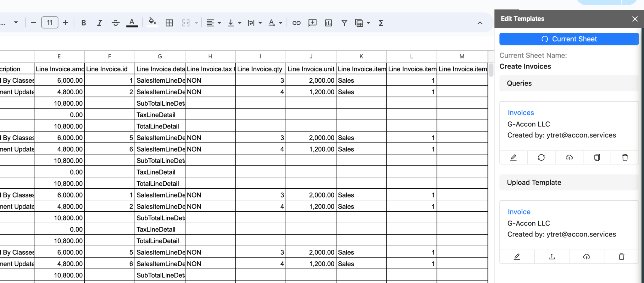Toggle italic formatting

click(x=99, y=23)
